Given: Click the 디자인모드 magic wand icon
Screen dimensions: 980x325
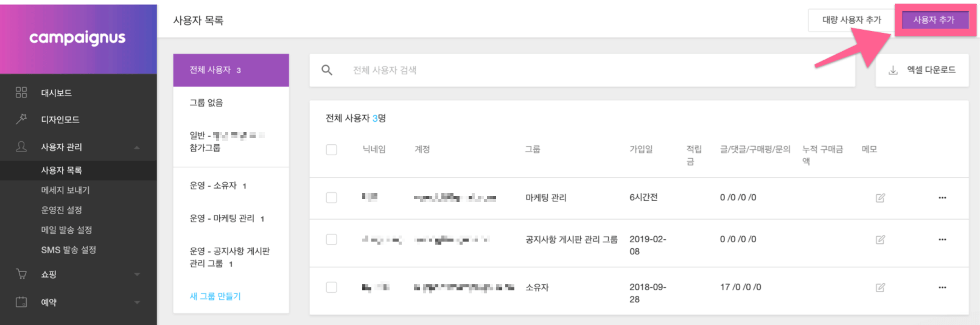Looking at the screenshot, I should [x=21, y=119].
